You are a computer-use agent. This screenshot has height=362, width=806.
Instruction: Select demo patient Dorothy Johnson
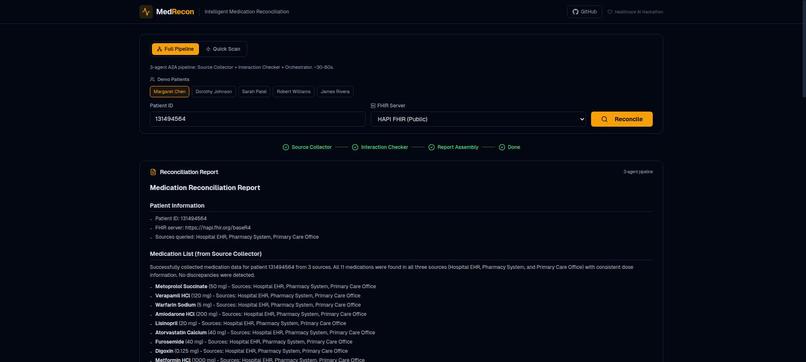point(214,92)
